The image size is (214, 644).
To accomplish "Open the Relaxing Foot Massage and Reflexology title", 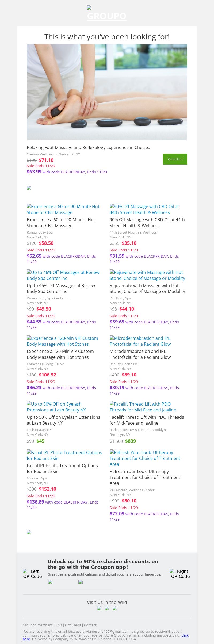I will [88, 147].
